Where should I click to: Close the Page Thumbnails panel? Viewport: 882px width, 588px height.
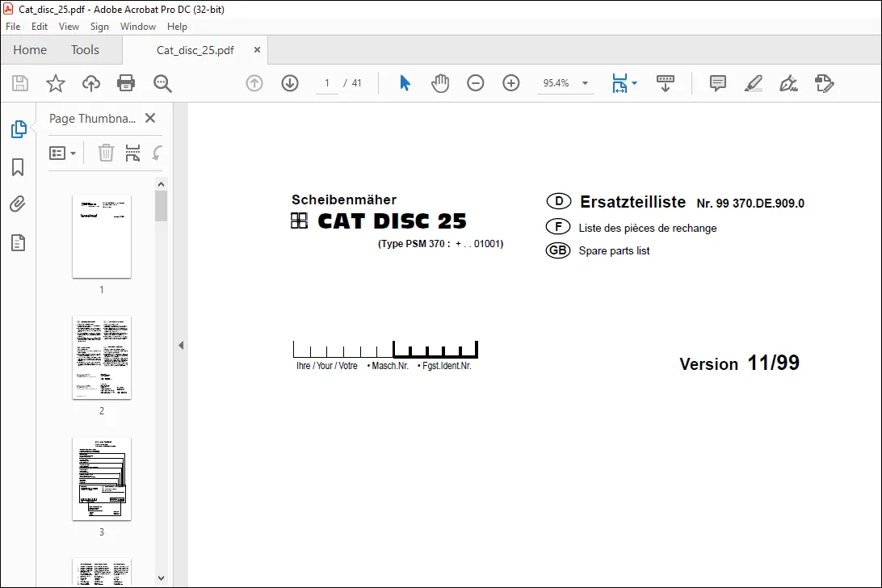[x=150, y=118]
